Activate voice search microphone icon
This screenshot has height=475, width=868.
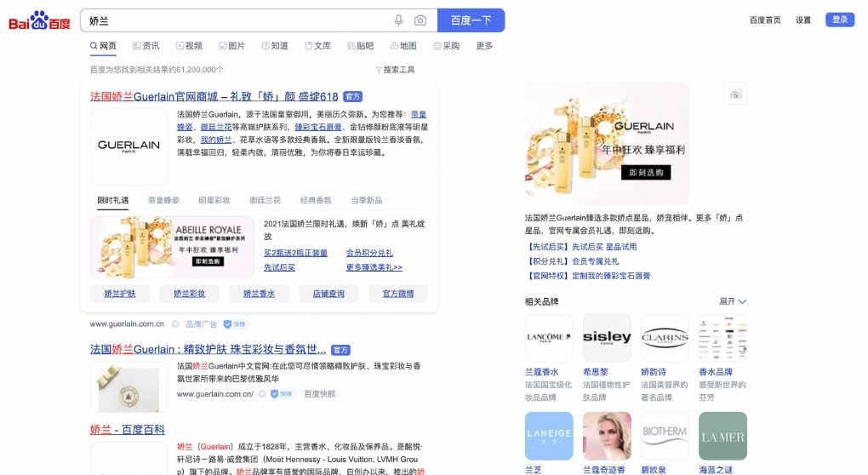point(398,20)
